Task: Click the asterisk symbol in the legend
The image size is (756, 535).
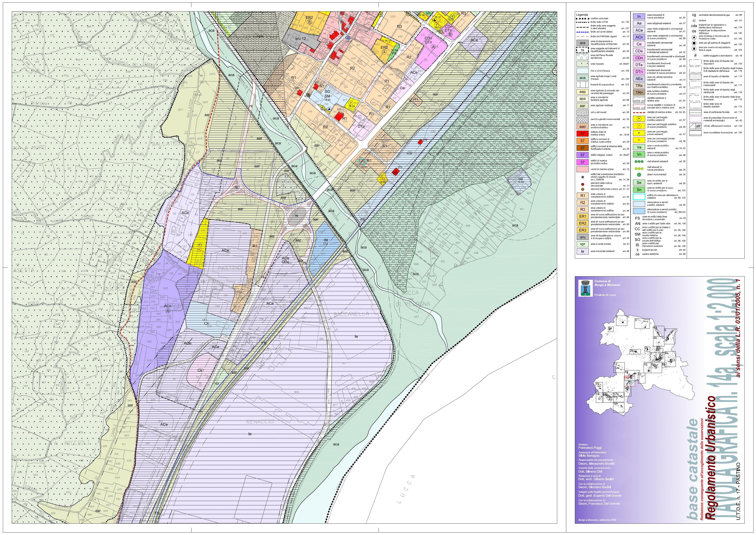Action: (582, 177)
